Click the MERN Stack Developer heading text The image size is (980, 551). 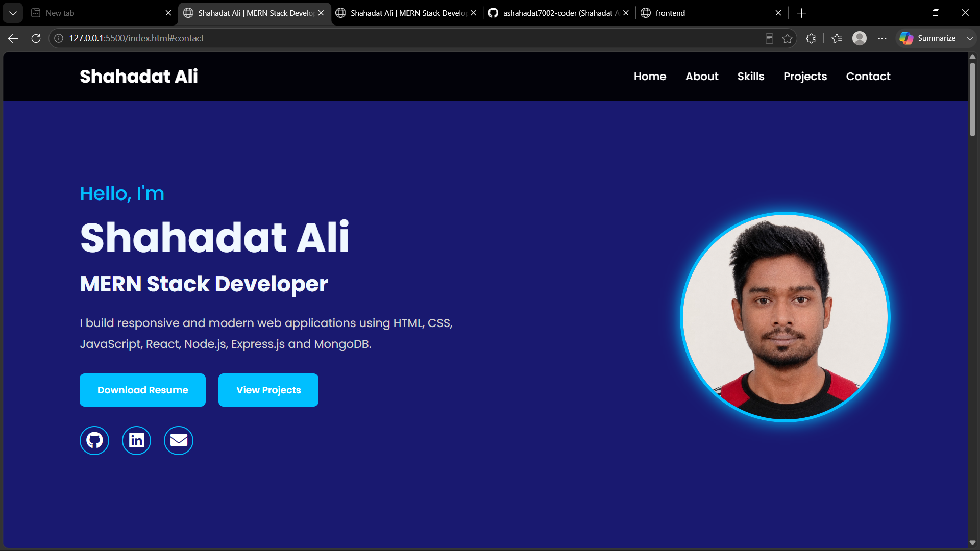pos(204,284)
